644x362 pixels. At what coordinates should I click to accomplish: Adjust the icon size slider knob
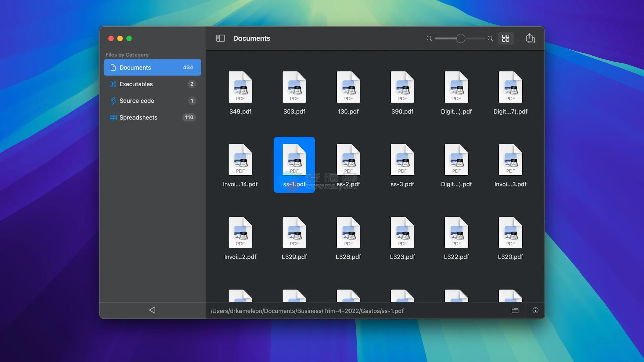(x=461, y=39)
